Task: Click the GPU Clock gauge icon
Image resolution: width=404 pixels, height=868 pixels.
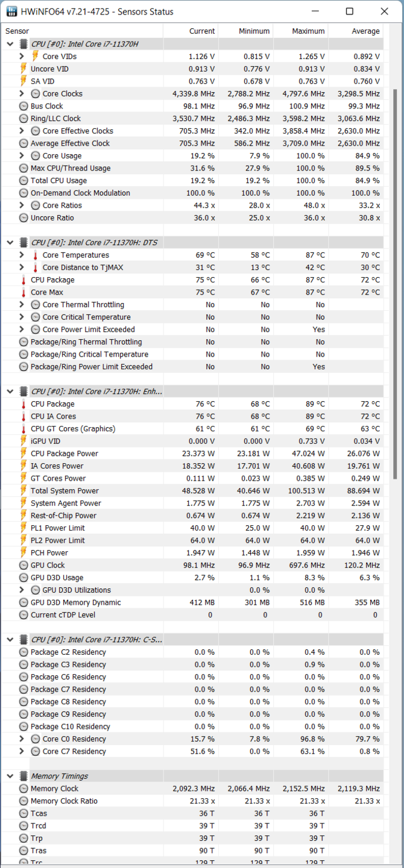Action: pos(24,565)
